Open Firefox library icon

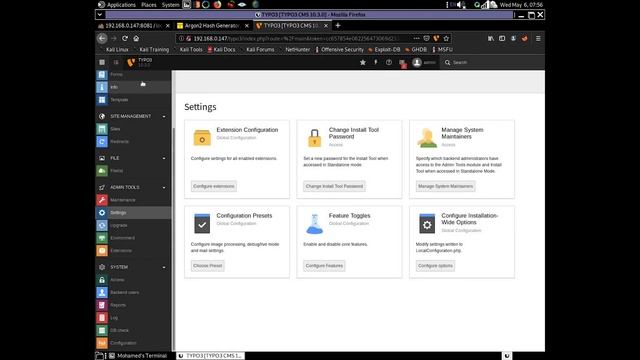491,38
